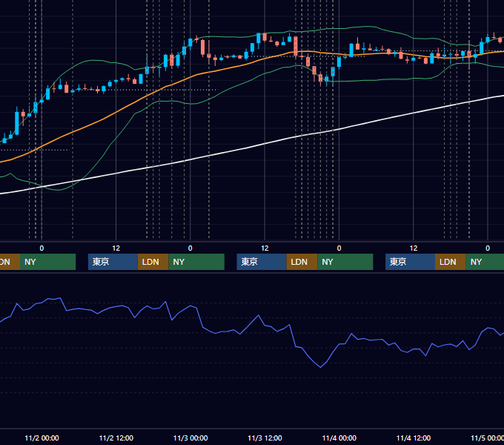Click the 11/2 12:00 date label
Image resolution: width=504 pixels, height=445 pixels.
[116, 438]
